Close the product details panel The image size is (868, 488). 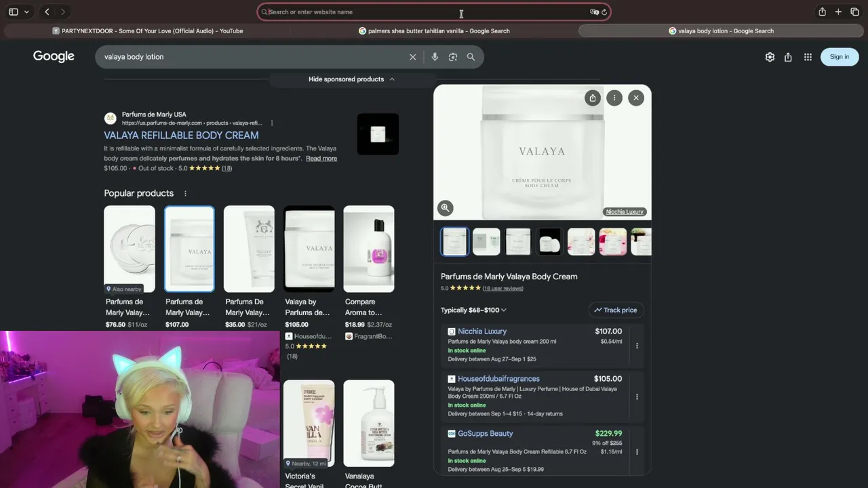tap(636, 98)
